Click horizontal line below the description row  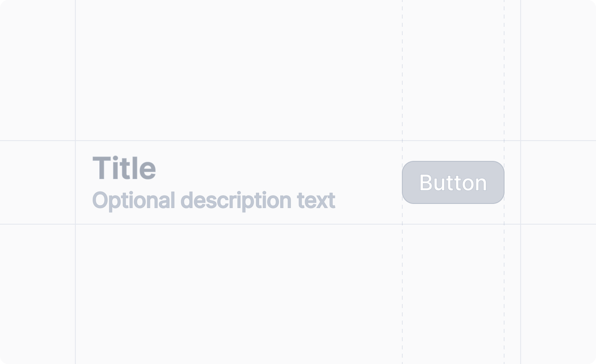[248, 224]
